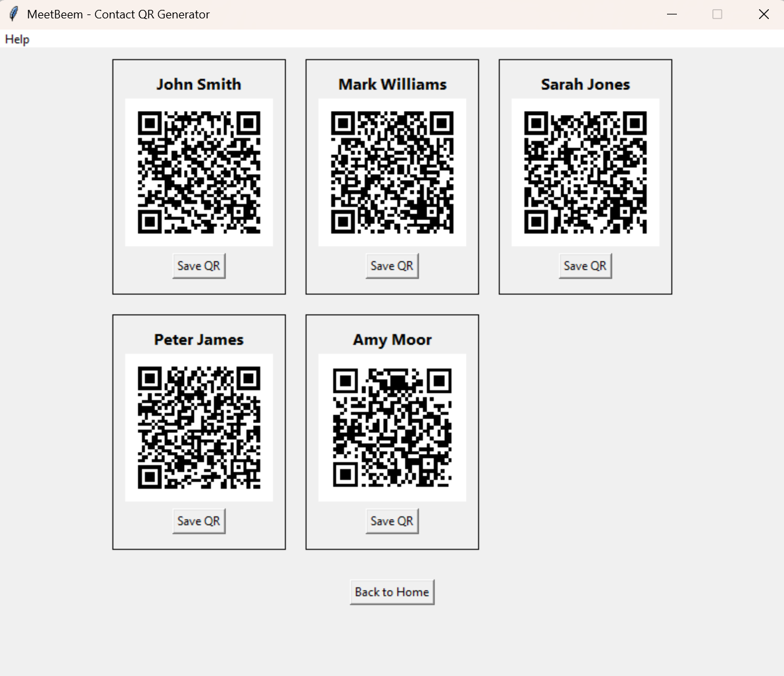Click Amy Moor's QR code image
This screenshot has width=784, height=676.
click(x=392, y=428)
